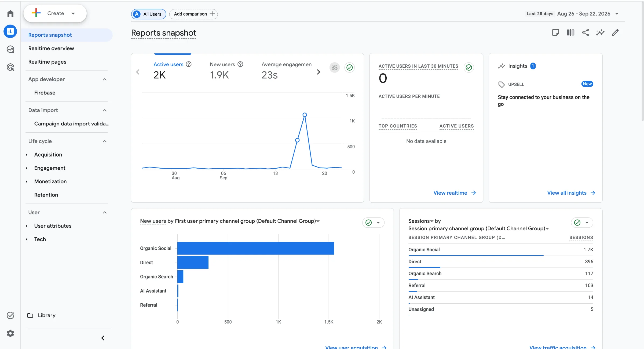Select the New users metric tab
This screenshot has width=644, height=349.
pos(226,70)
